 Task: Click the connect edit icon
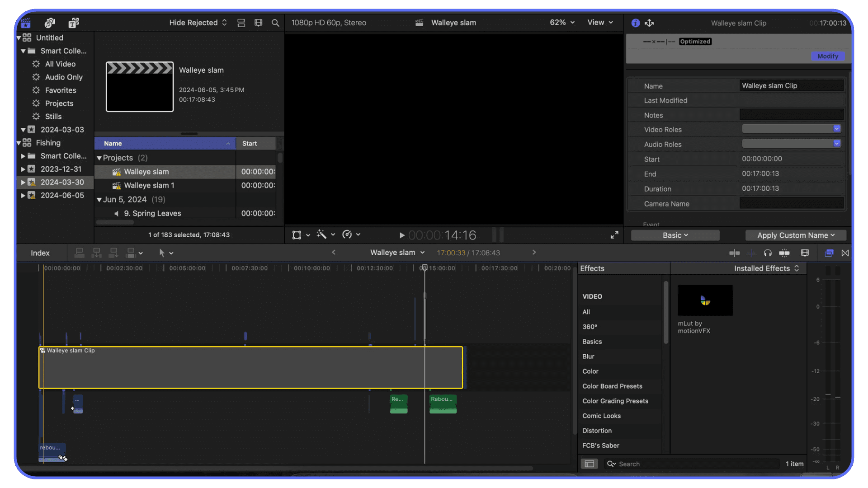click(x=80, y=253)
